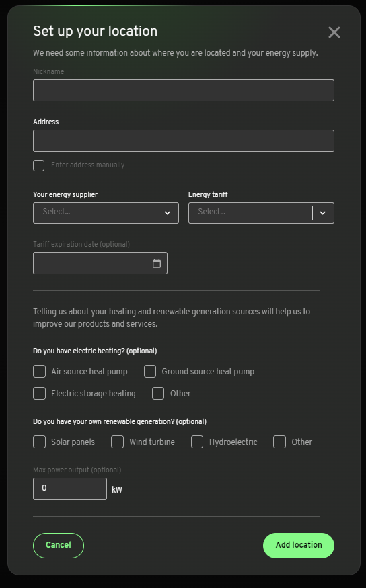Click the Add location button
366x588 pixels.
[x=299, y=545]
